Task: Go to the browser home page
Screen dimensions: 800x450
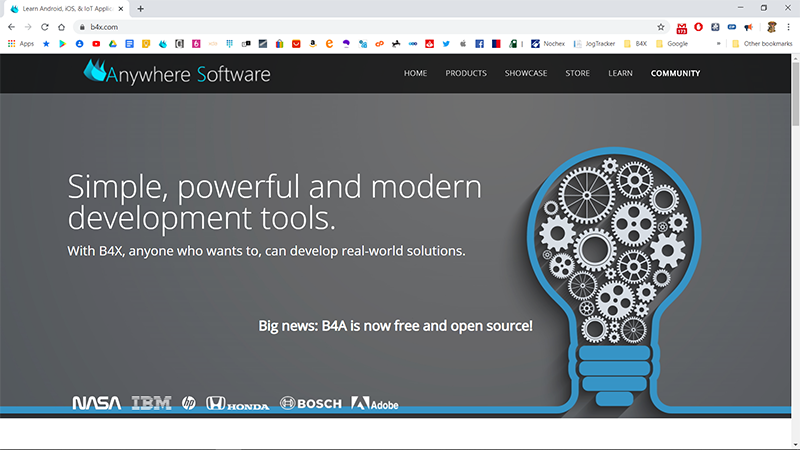Action: coord(61,27)
